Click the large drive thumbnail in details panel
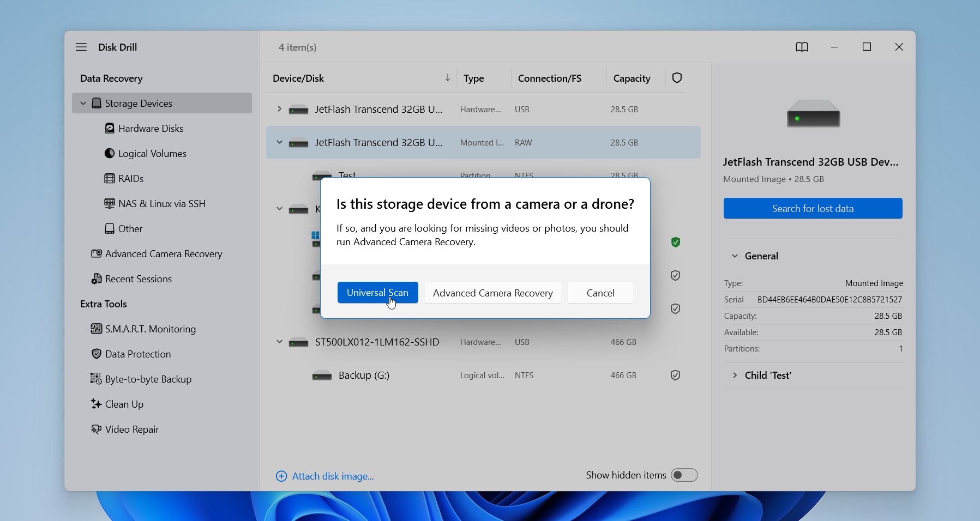Viewport: 980px width, 521px height. pos(813,113)
